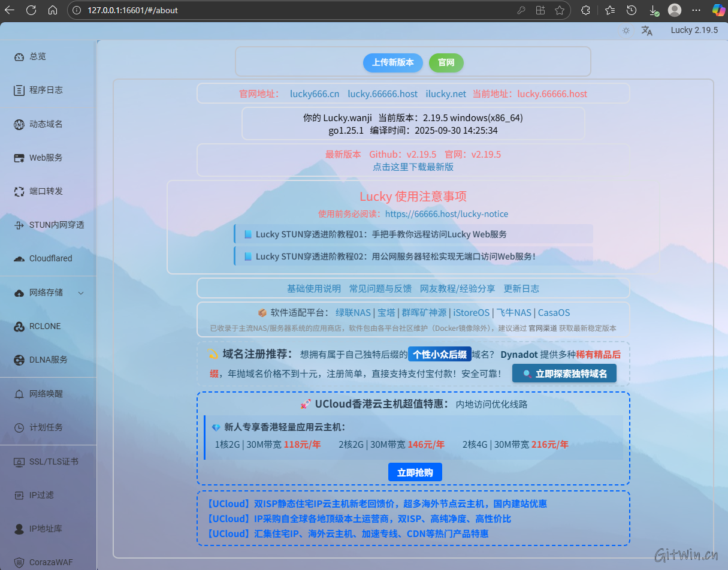Open the https://66666.host/lucky-notice link
The image size is (728, 570).
click(446, 214)
